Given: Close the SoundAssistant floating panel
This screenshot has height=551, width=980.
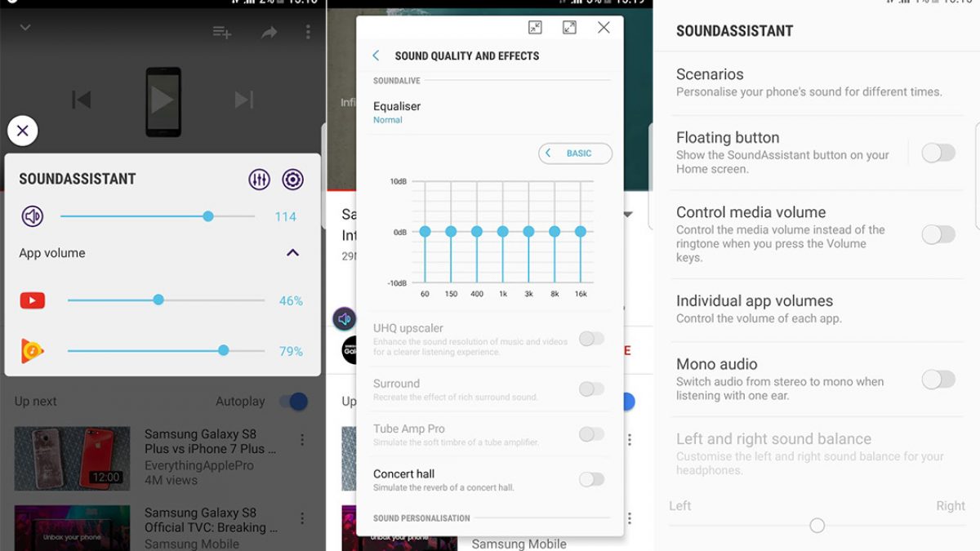Looking at the screenshot, I should 22,131.
